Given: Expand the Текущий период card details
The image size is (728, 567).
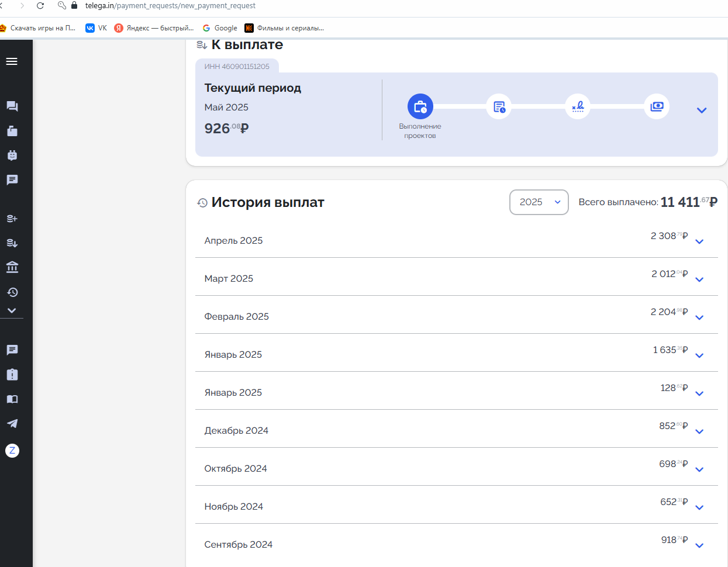Looking at the screenshot, I should pyautogui.click(x=702, y=110).
